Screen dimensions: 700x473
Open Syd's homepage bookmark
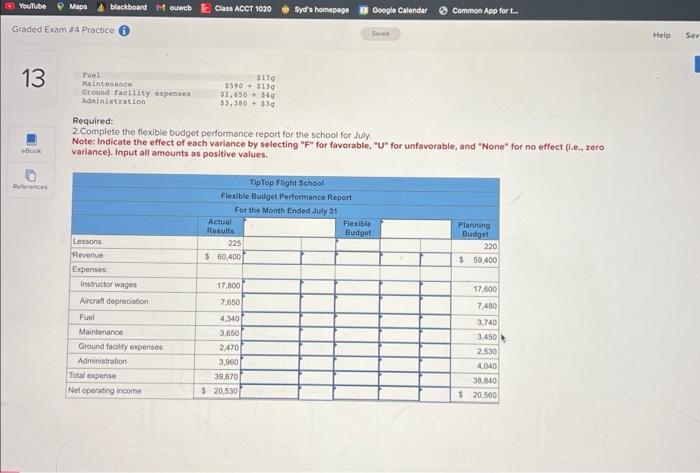tap(315, 9)
